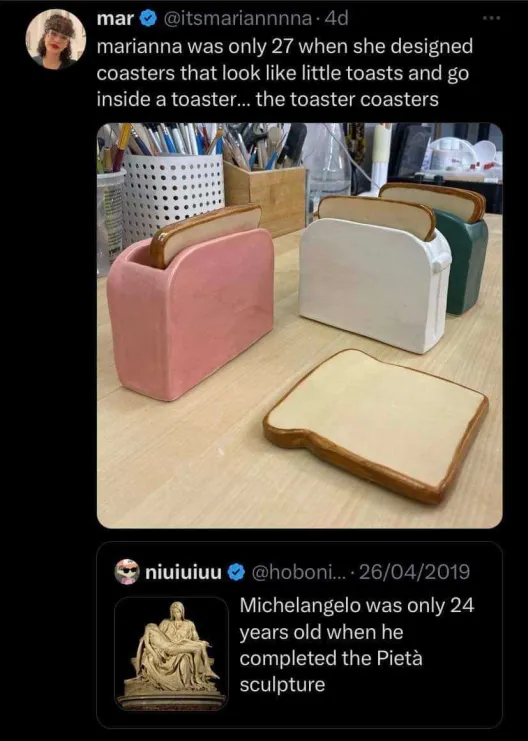Click niuiuiuu's small avatar in quoted tweet
528x741 pixels.
(127, 572)
